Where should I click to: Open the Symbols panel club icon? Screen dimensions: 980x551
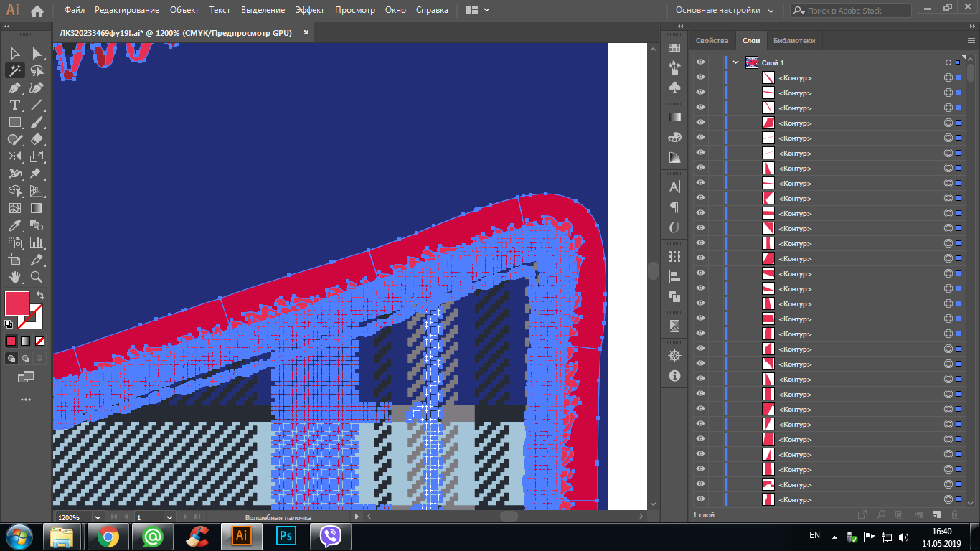tap(674, 87)
